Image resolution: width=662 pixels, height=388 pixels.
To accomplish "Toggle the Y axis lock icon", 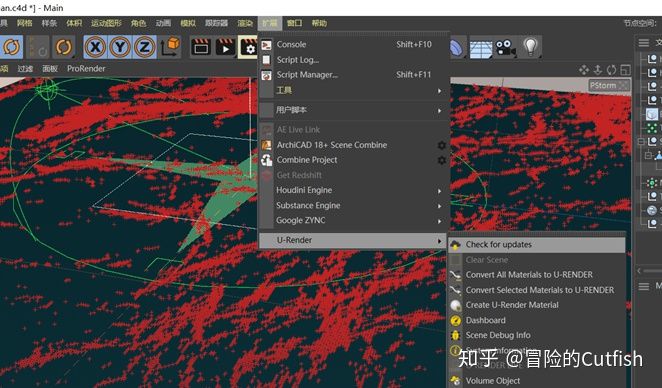I will pos(120,46).
